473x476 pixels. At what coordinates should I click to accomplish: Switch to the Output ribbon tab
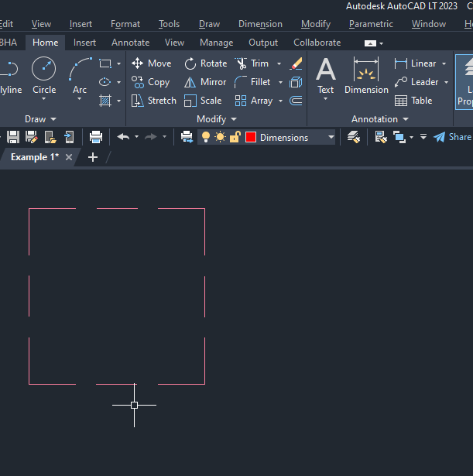click(x=263, y=43)
